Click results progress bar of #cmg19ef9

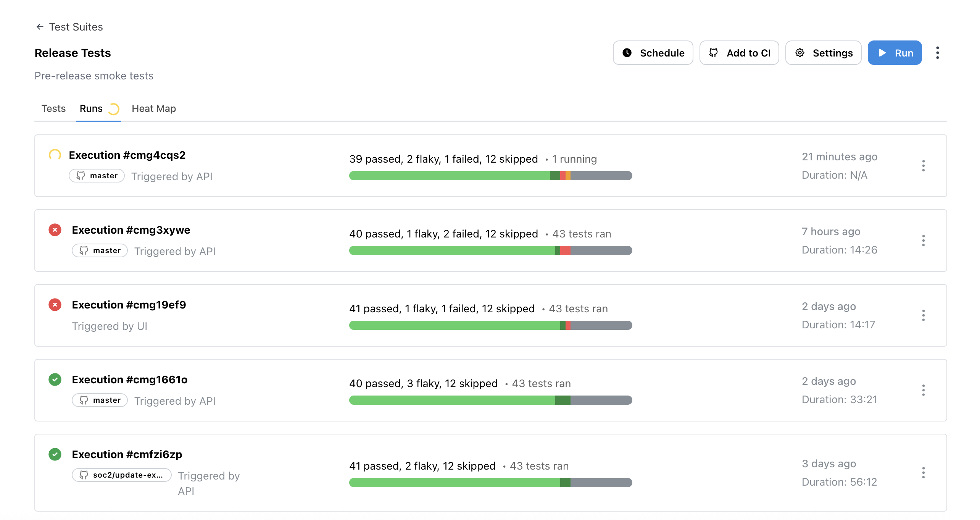[x=490, y=325]
